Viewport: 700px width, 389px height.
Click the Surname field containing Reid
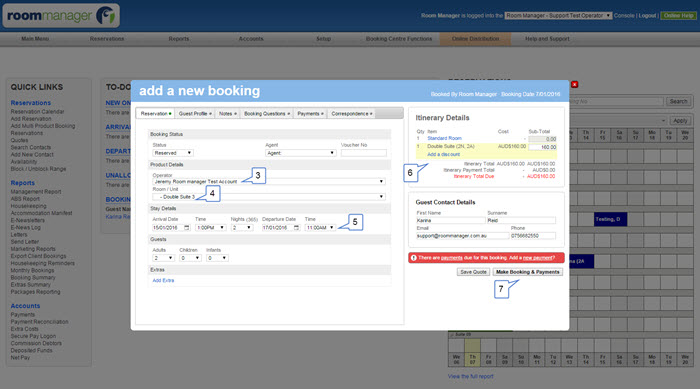521,220
